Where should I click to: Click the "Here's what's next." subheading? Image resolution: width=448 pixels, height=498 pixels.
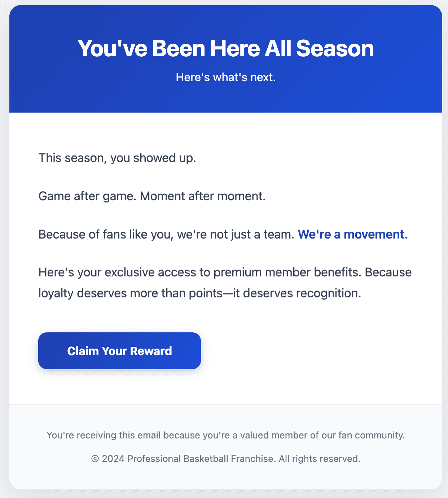pyautogui.click(x=225, y=77)
